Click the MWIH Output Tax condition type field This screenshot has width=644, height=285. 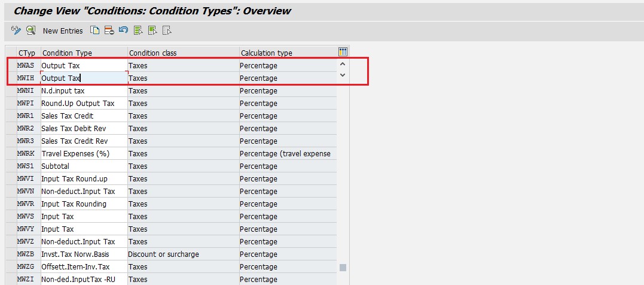pyautogui.click(x=84, y=78)
